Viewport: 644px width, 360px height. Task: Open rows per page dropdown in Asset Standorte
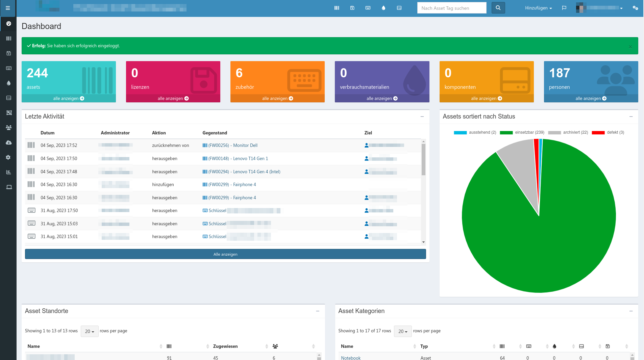point(90,331)
